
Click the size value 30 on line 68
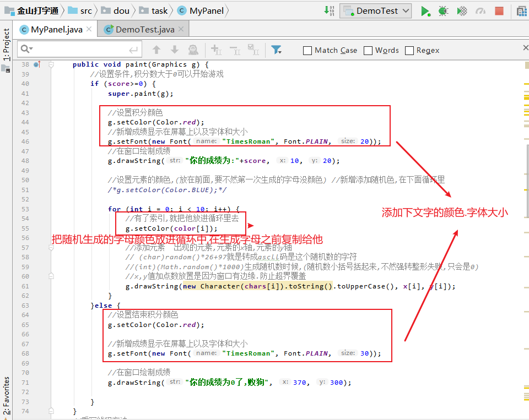(364, 353)
